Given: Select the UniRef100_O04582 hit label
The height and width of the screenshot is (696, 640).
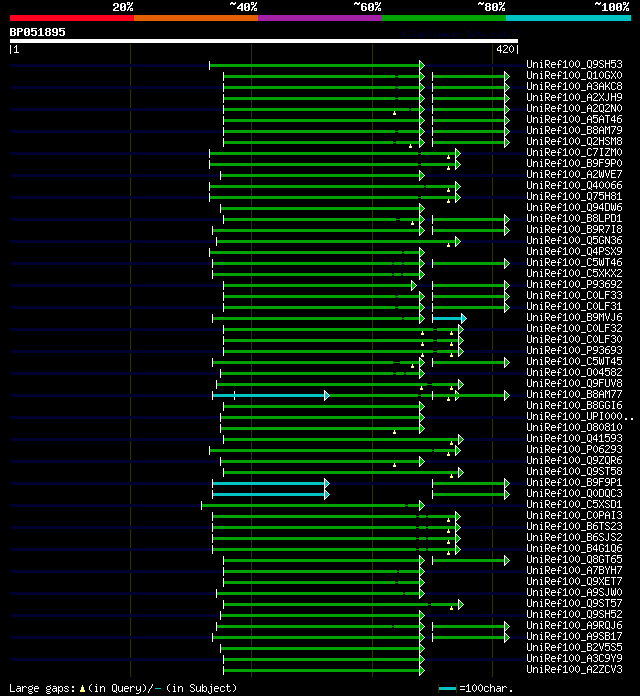Looking at the screenshot, I should tap(574, 372).
